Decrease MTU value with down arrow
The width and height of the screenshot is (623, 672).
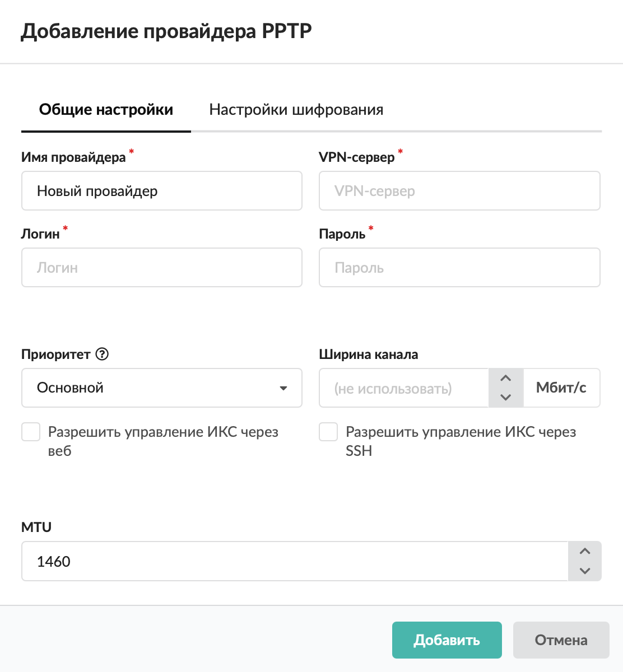[x=585, y=571]
